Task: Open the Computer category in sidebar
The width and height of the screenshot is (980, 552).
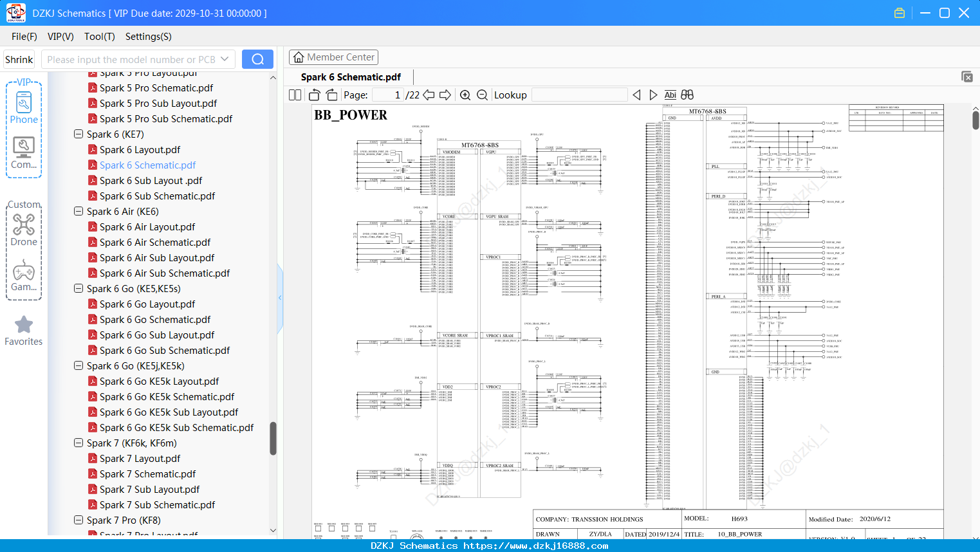Action: click(24, 153)
